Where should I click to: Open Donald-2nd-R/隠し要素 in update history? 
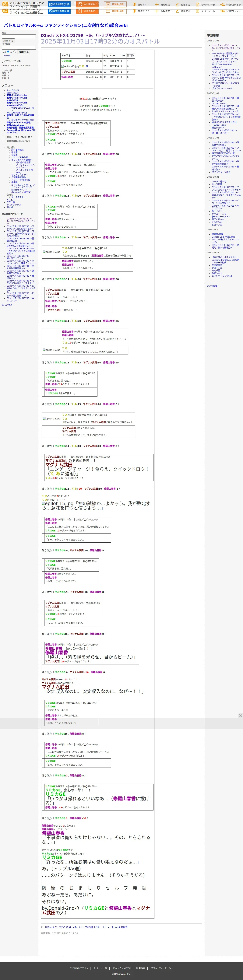click(x=223, y=237)
